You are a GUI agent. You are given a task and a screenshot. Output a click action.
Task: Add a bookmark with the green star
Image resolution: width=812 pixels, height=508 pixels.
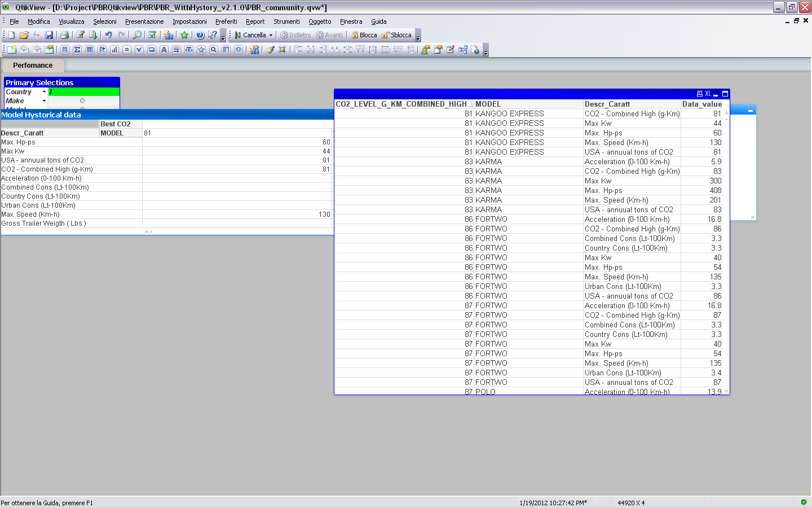click(184, 35)
